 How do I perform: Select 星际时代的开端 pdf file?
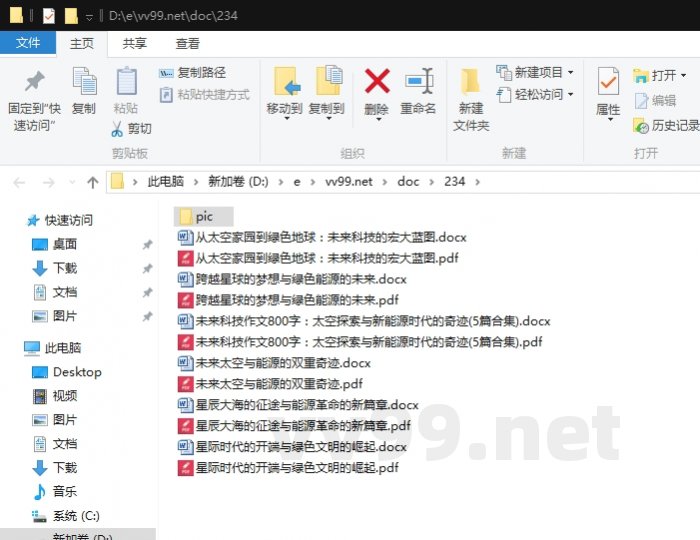pos(288,468)
